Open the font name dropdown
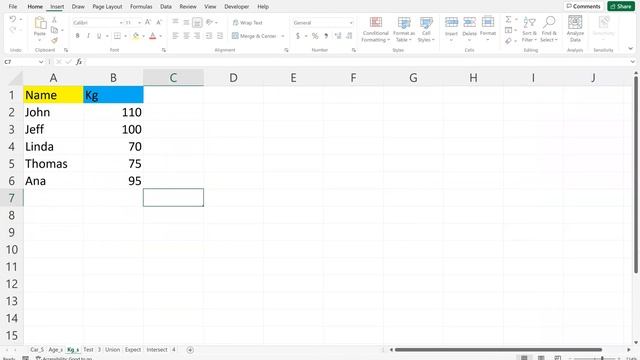 pyautogui.click(x=121, y=23)
